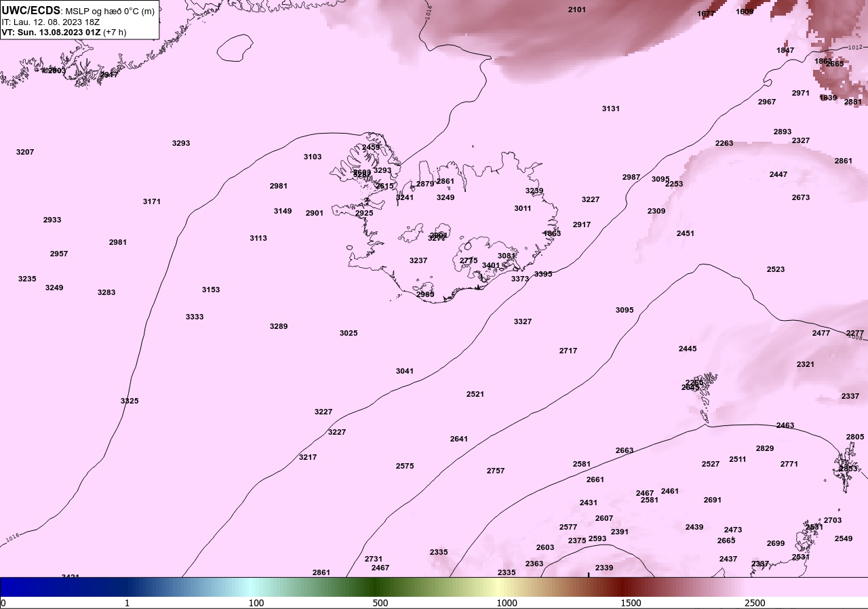Click the map value 3289

[279, 326]
